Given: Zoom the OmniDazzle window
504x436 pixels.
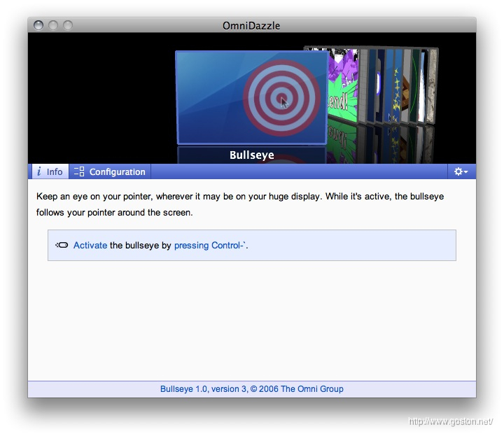Looking at the screenshot, I should click(x=67, y=25).
